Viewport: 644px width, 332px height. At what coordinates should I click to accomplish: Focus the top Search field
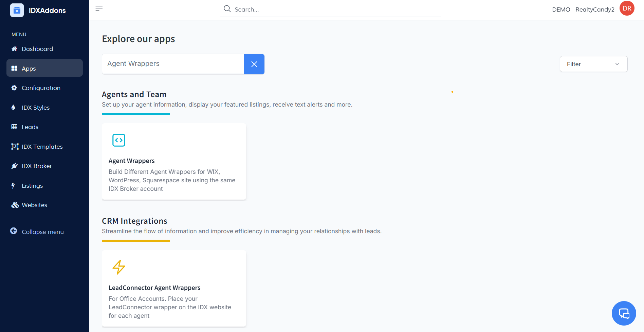tap(330, 9)
